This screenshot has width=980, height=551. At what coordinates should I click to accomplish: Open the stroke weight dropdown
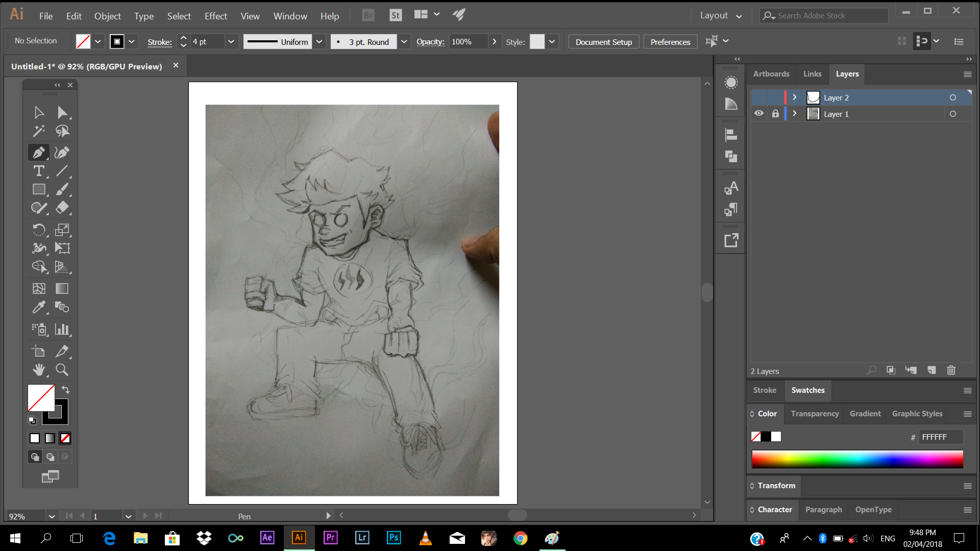point(231,42)
